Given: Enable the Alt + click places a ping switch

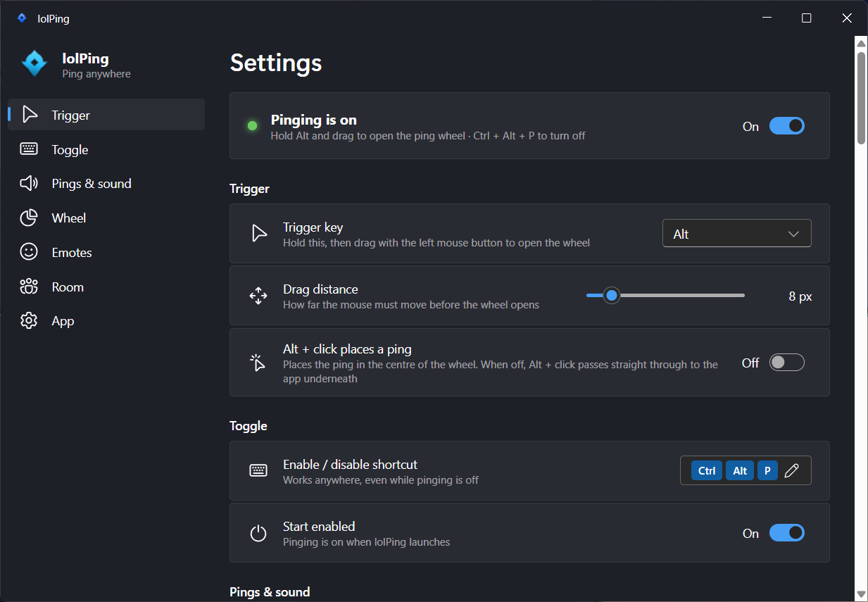Looking at the screenshot, I should (786, 363).
